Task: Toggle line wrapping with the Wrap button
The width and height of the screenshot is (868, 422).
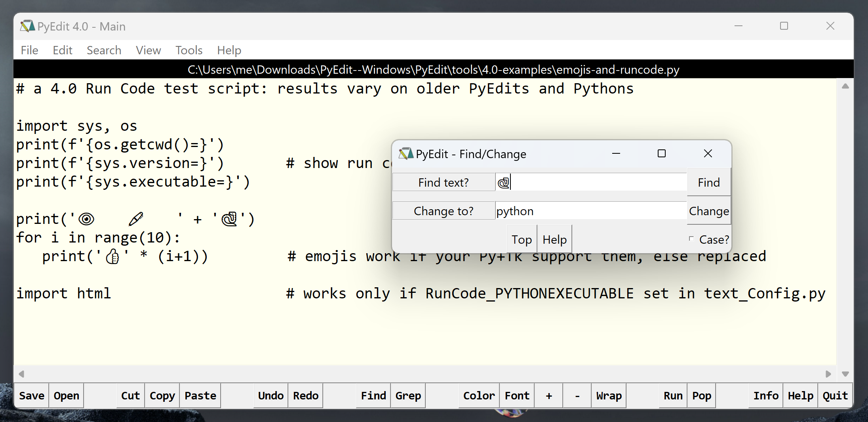Action: (x=609, y=395)
